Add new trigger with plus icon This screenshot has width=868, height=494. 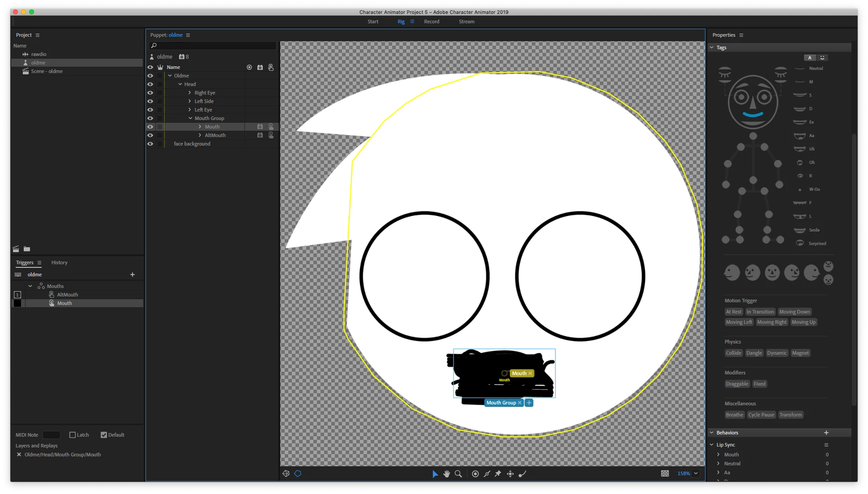pos(133,275)
